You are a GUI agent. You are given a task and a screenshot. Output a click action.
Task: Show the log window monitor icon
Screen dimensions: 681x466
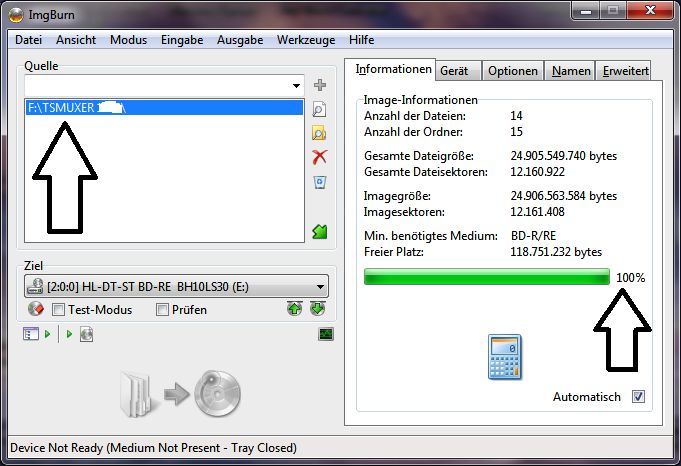tap(326, 334)
